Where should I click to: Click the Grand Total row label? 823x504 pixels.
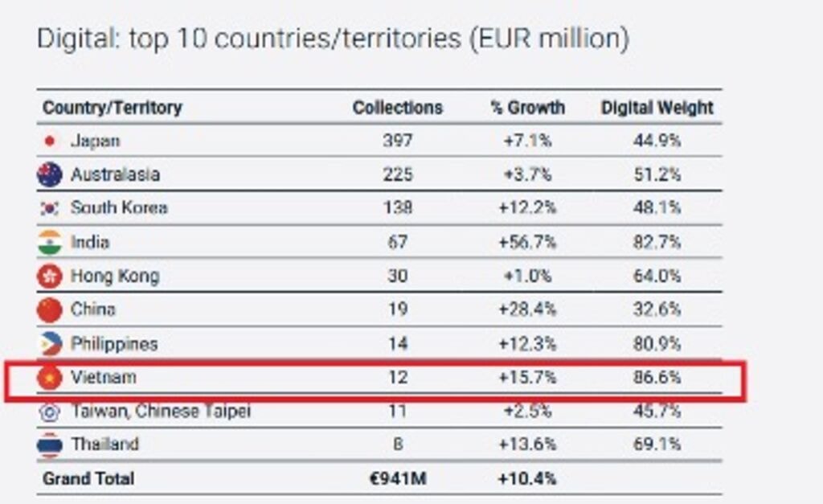tap(88, 479)
